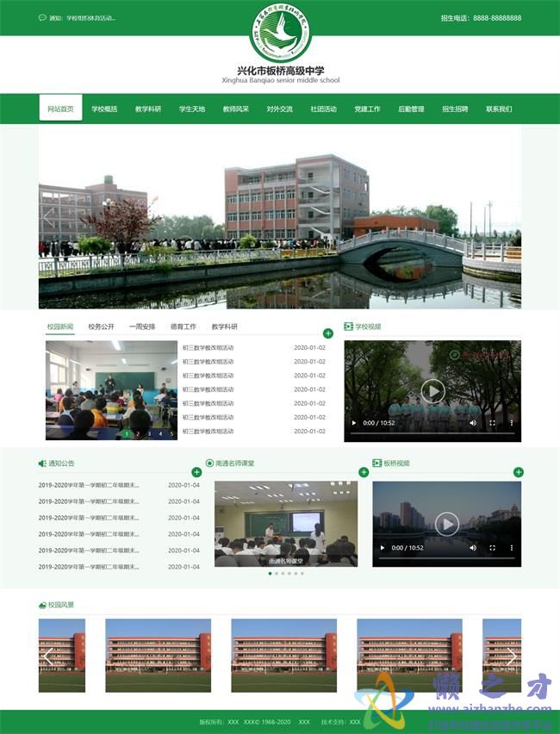
Task: Click the large play circle on 板桥视频 video
Action: [446, 525]
